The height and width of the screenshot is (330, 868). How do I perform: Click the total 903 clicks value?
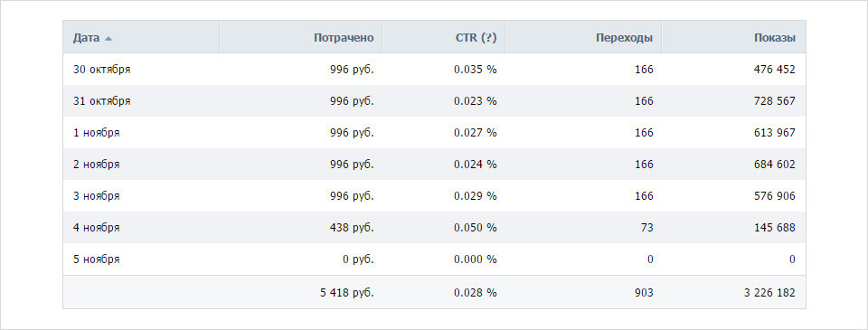(x=645, y=293)
